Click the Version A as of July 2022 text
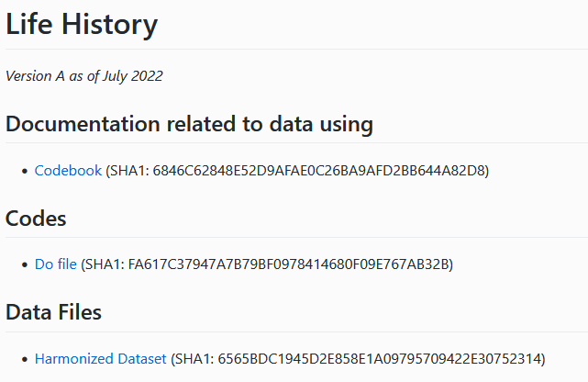Screen dimensions: 588x382 (x=84, y=76)
